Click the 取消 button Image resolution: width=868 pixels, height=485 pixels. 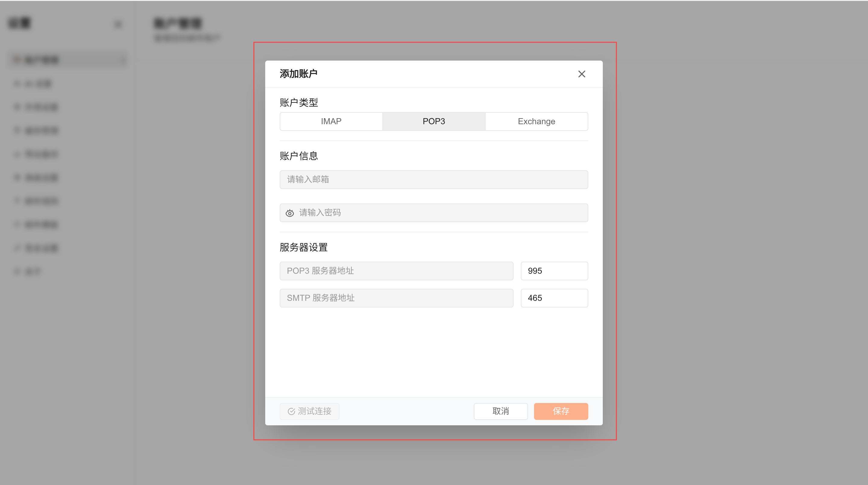pyautogui.click(x=501, y=411)
